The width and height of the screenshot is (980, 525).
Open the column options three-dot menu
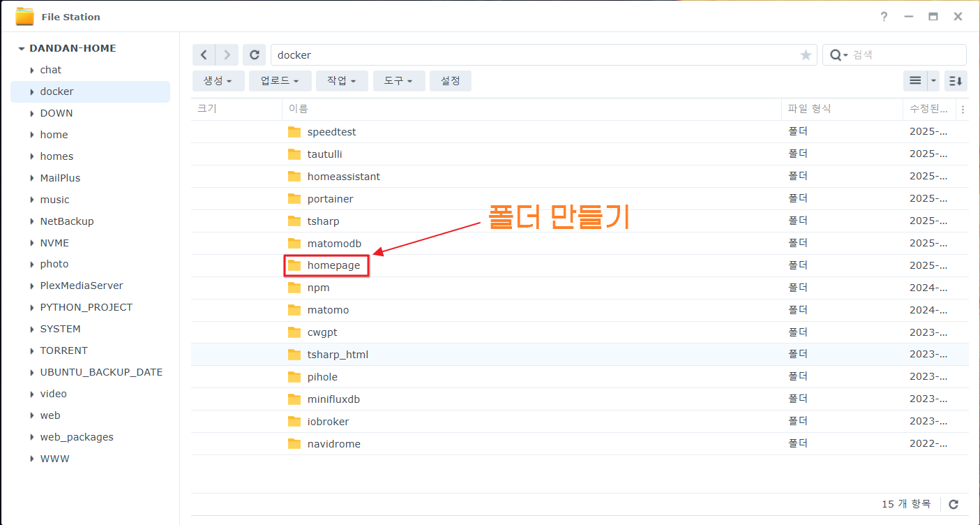[963, 110]
